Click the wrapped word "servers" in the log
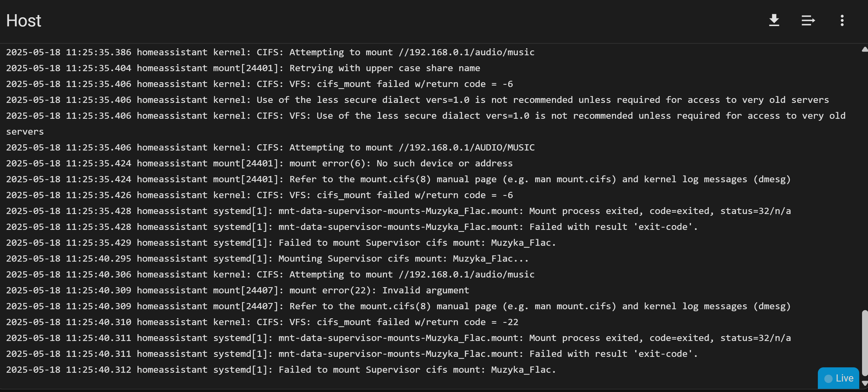The width and height of the screenshot is (868, 392). (x=25, y=132)
